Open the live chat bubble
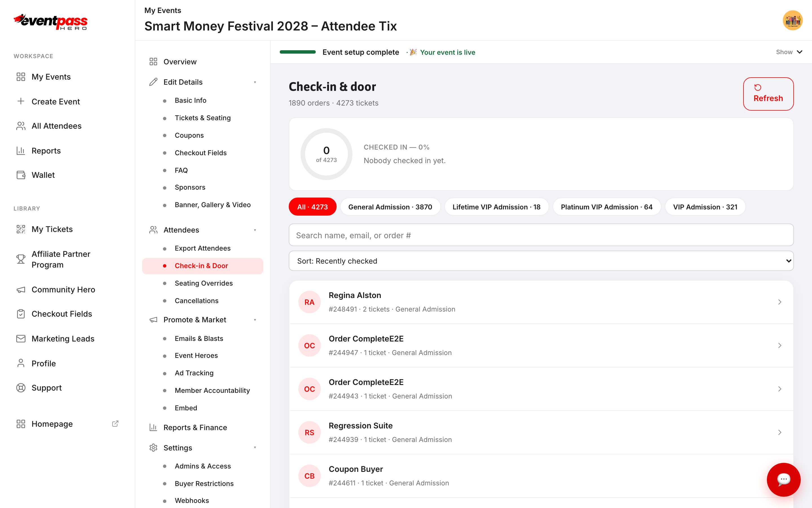812x508 pixels. tap(784, 479)
